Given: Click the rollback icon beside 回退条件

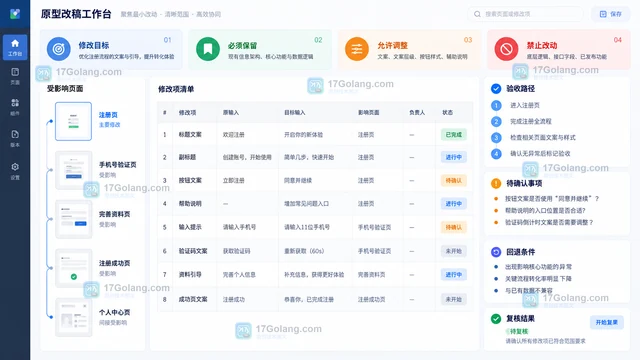Looking at the screenshot, I should [496, 252].
